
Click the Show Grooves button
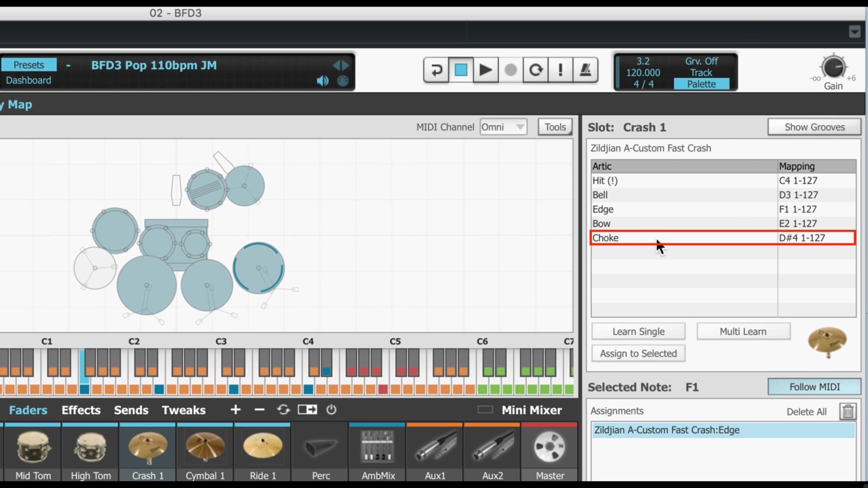[814, 127]
